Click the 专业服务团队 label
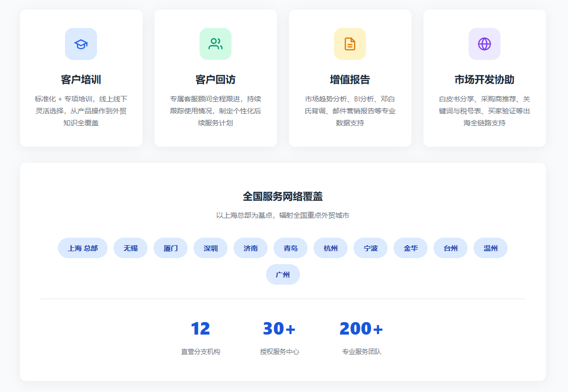 361,352
